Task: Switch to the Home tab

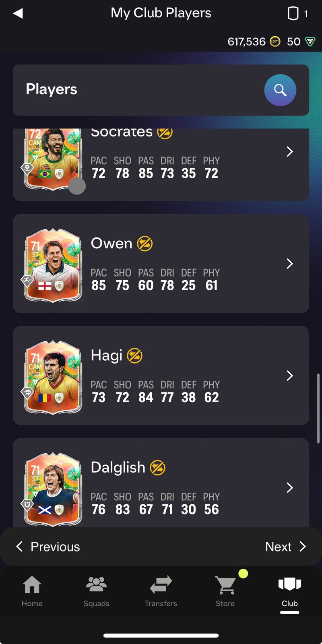Action: (32, 591)
